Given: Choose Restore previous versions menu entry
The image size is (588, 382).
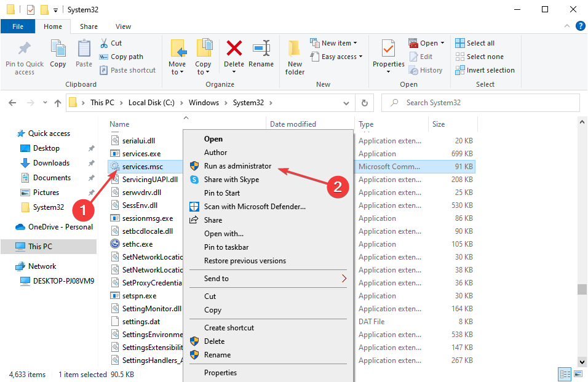Looking at the screenshot, I should tap(245, 261).
